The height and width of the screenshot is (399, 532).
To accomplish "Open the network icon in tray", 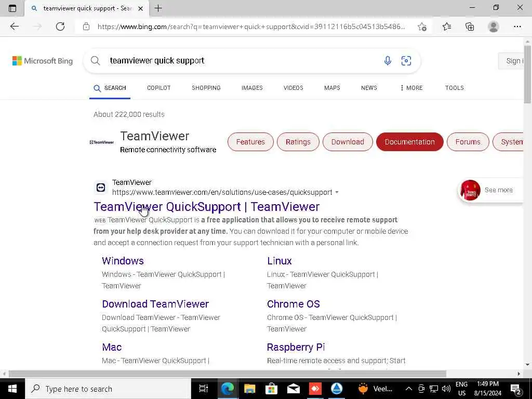I will click(x=434, y=389).
